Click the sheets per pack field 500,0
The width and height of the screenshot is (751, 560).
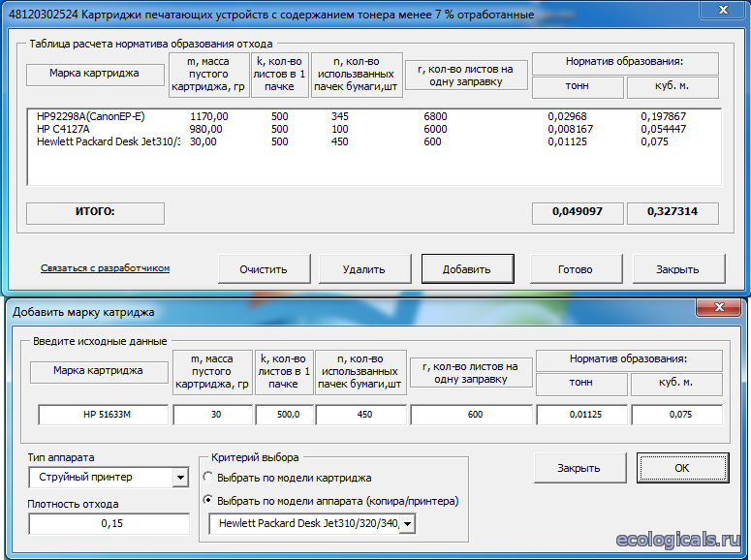pos(285,415)
